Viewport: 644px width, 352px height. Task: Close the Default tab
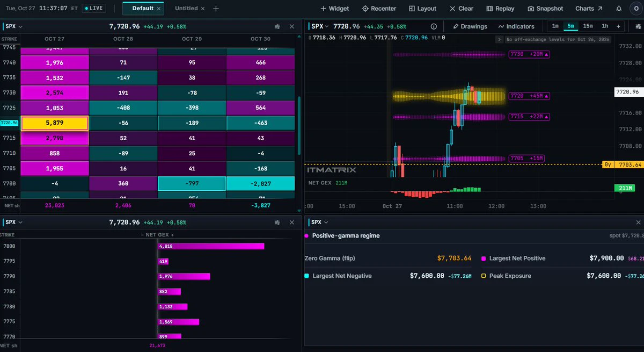click(x=159, y=9)
